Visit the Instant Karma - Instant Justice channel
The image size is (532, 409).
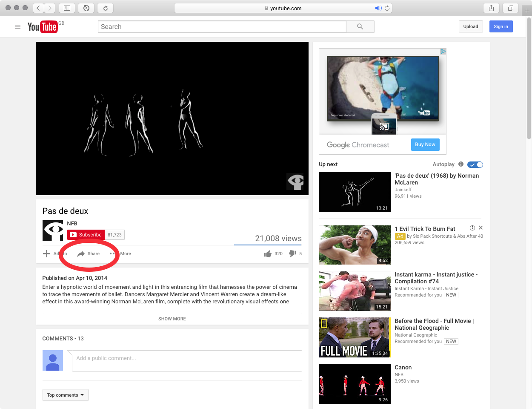click(x=426, y=288)
